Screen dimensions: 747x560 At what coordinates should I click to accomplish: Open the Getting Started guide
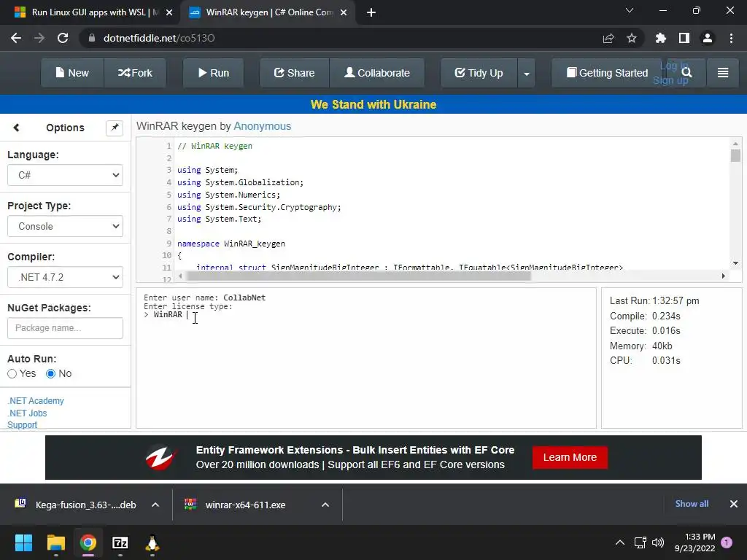[x=608, y=73]
